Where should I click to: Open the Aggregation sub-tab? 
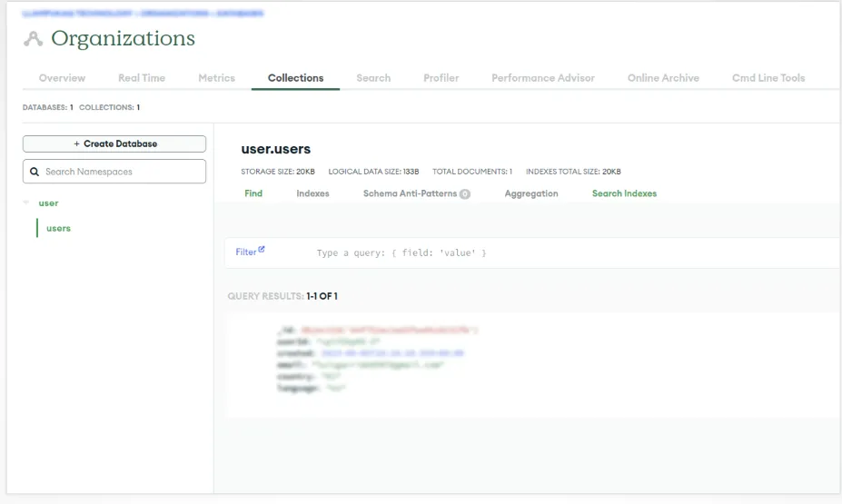tap(531, 193)
